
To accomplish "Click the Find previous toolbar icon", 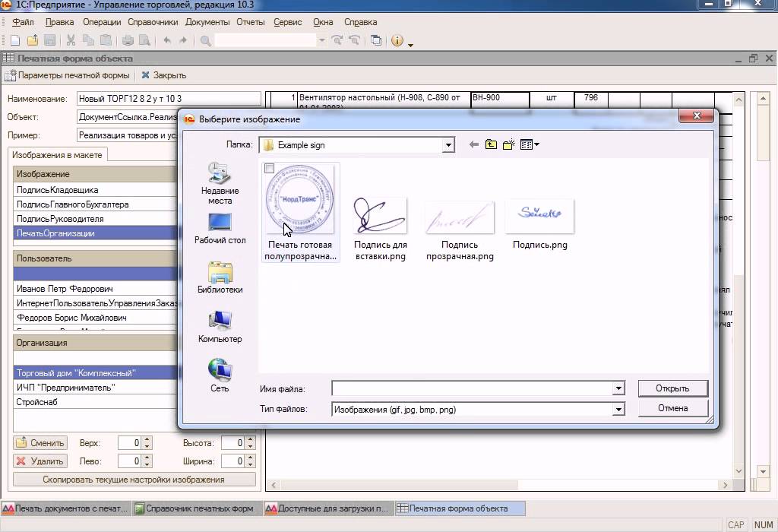I will pyautogui.click(x=354, y=41).
